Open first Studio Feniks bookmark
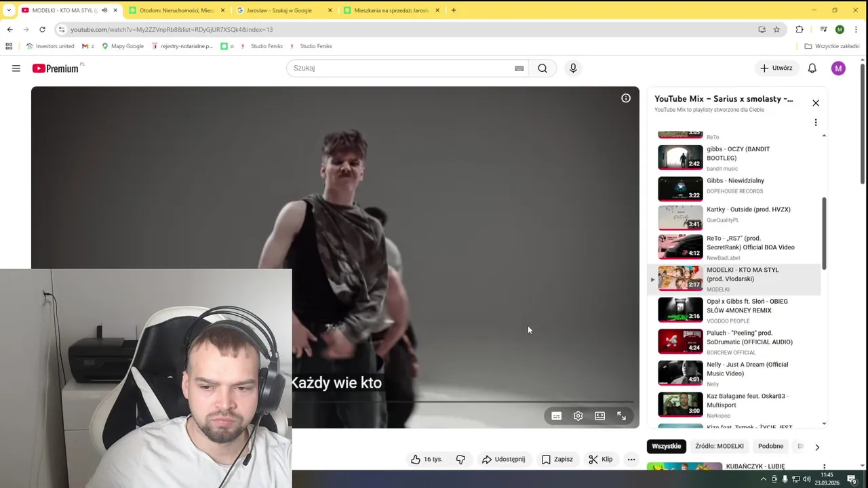Viewport: 868px width, 488px height. [262, 46]
